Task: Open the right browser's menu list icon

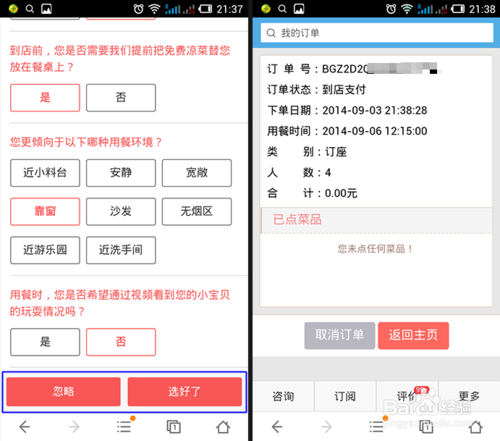Action: (x=376, y=427)
